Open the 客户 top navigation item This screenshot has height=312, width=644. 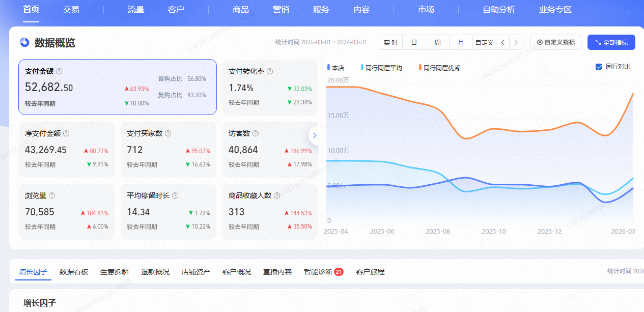pos(176,10)
